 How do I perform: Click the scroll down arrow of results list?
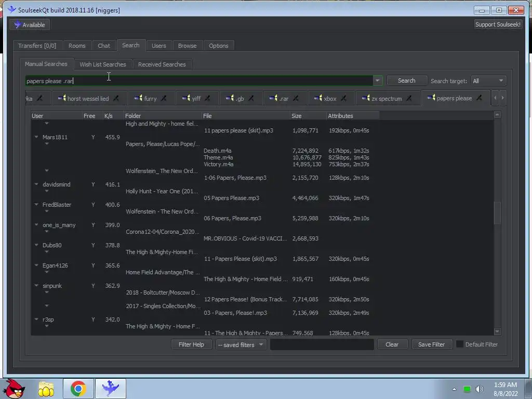497,331
